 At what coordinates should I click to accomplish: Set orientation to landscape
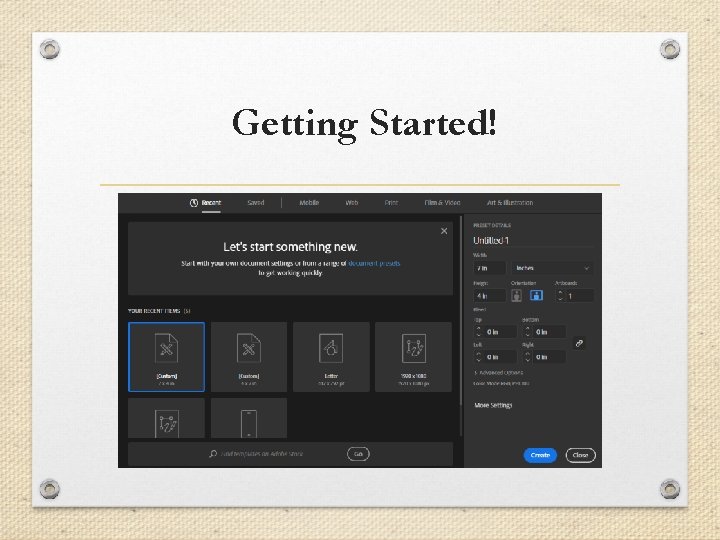click(x=536, y=295)
